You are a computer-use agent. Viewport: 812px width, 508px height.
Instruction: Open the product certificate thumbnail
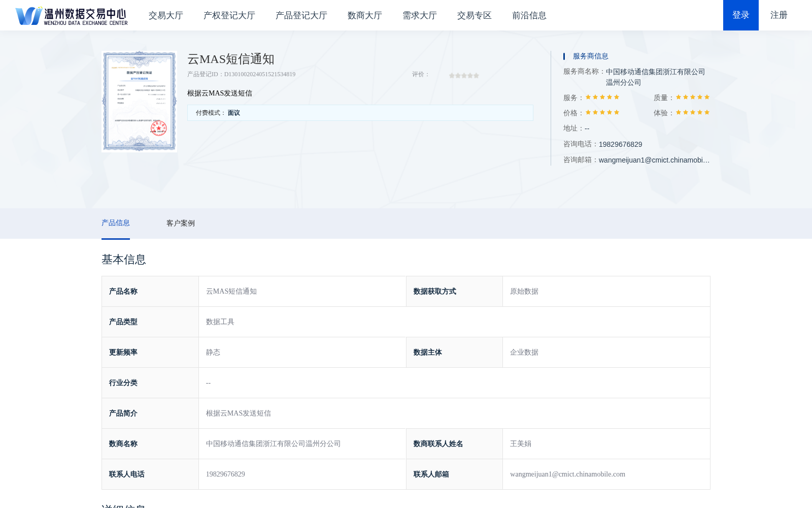140,101
